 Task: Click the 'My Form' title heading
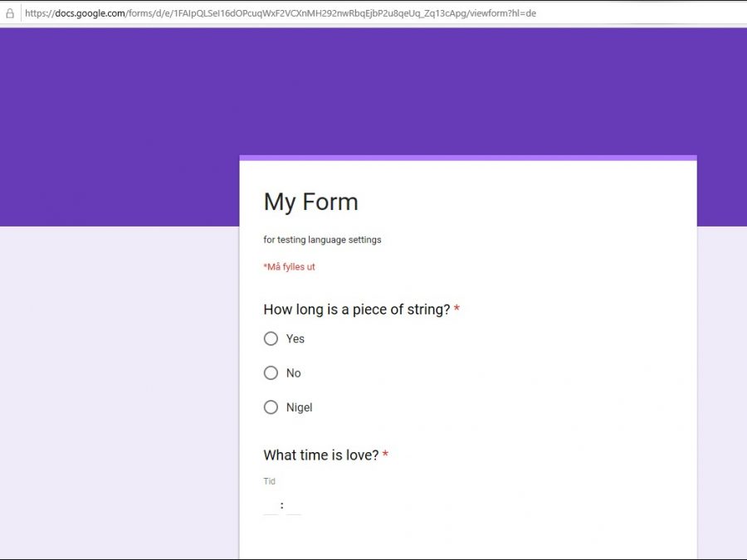(310, 202)
